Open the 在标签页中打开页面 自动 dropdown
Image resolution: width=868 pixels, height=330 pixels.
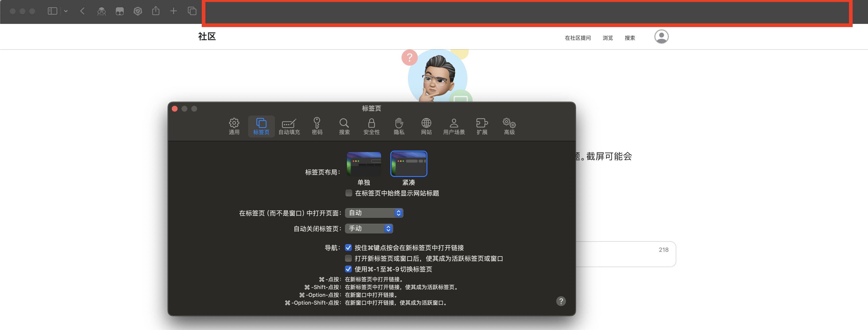pos(374,213)
